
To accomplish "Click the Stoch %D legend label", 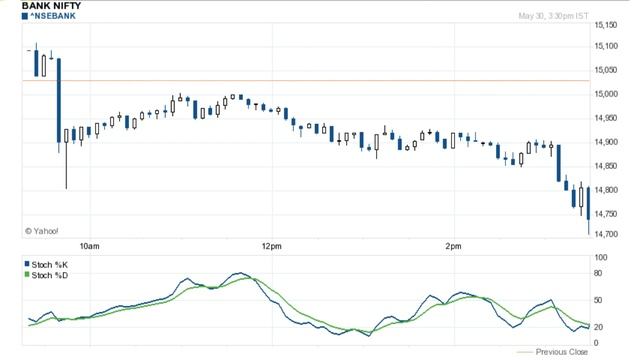I will pos(49,276).
